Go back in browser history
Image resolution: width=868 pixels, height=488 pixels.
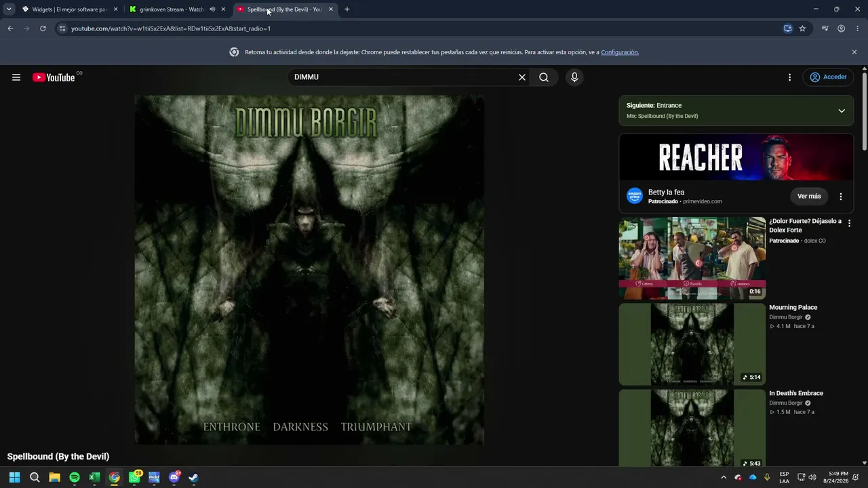click(x=10, y=28)
